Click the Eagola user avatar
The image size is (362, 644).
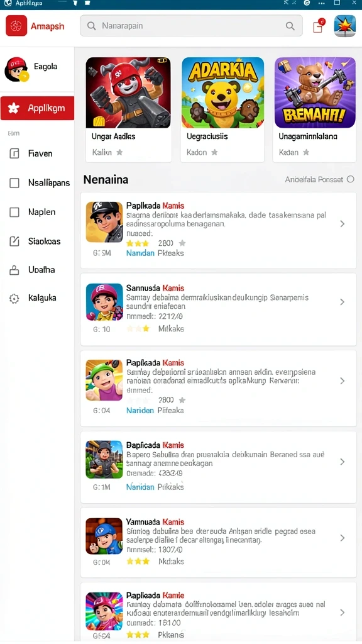pyautogui.click(x=16, y=69)
